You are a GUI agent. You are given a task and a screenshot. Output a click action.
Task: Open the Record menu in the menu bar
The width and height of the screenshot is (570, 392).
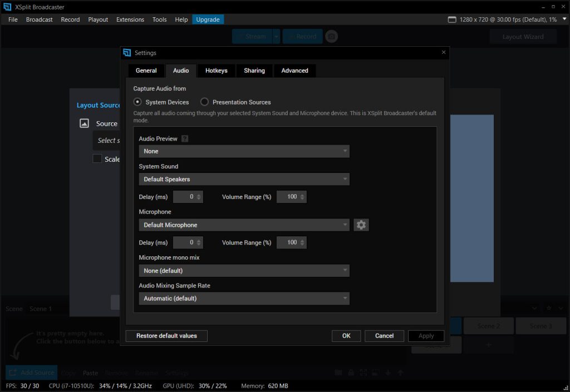coord(70,19)
